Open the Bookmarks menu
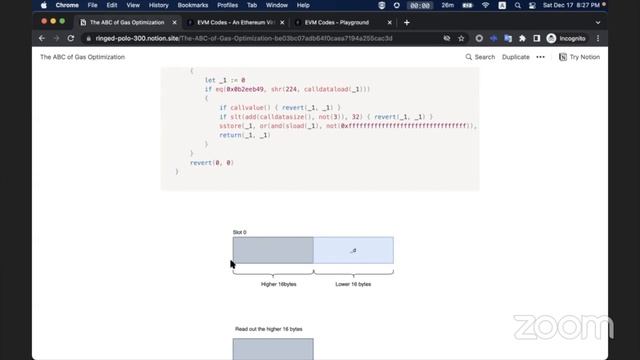The width and height of the screenshot is (640, 360). 193,5
